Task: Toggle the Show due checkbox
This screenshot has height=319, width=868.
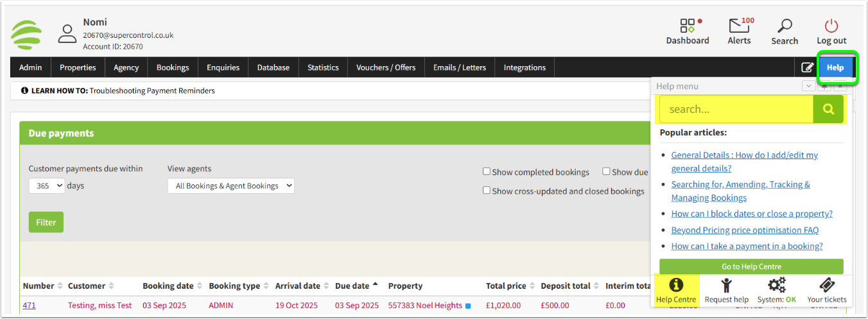Action: [606, 171]
